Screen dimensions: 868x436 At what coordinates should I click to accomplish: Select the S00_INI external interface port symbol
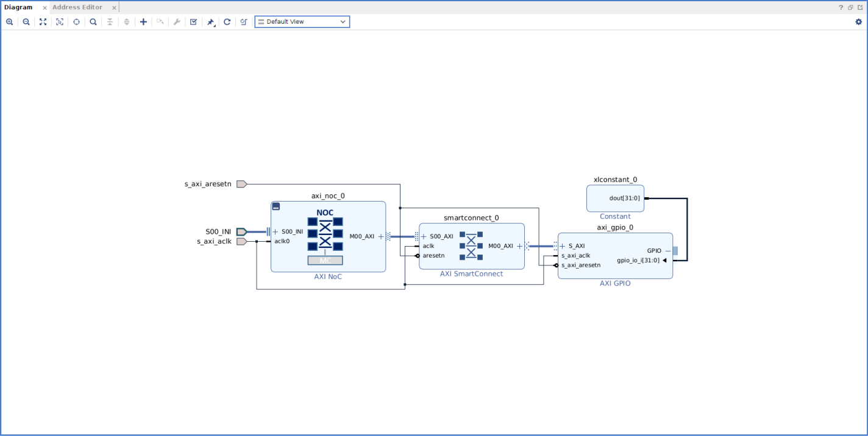tap(241, 232)
